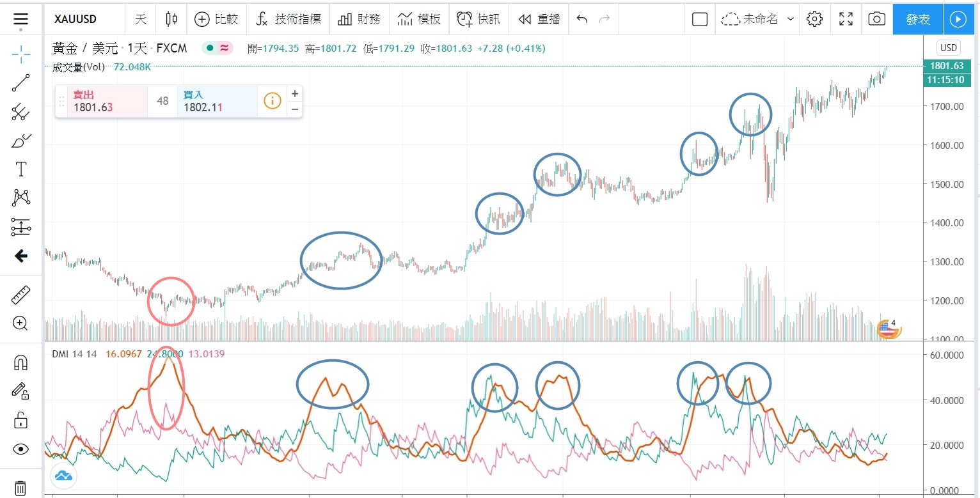Choose the brush drawing tool
980x498 pixels.
point(20,141)
